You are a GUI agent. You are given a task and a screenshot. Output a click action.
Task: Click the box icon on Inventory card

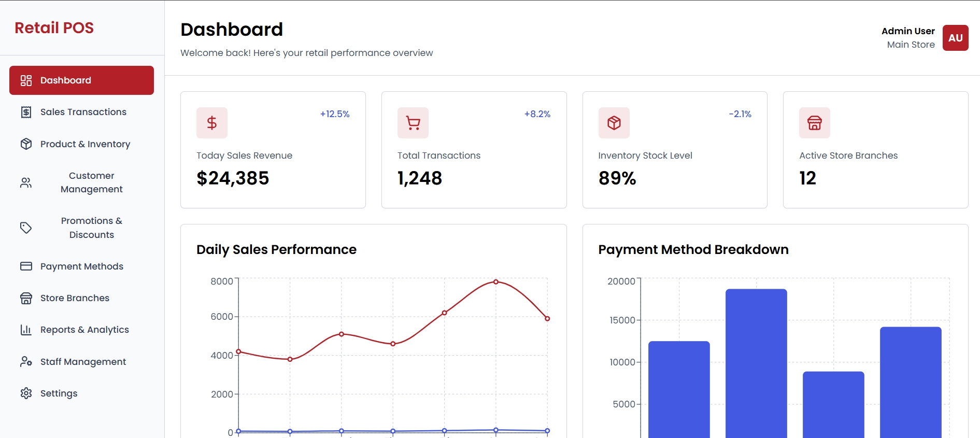[614, 123]
